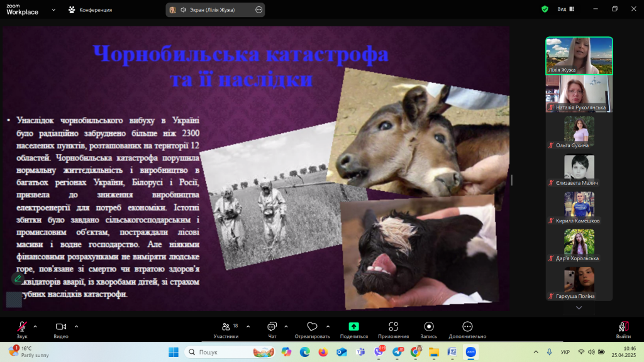Viewport: 644px width, 362px height.
Task: Click the green Поделиться share screen button
Action: tap(353, 328)
